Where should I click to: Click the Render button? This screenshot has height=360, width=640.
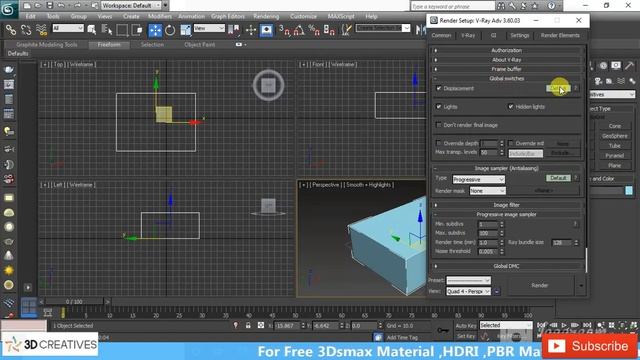pyautogui.click(x=540, y=285)
